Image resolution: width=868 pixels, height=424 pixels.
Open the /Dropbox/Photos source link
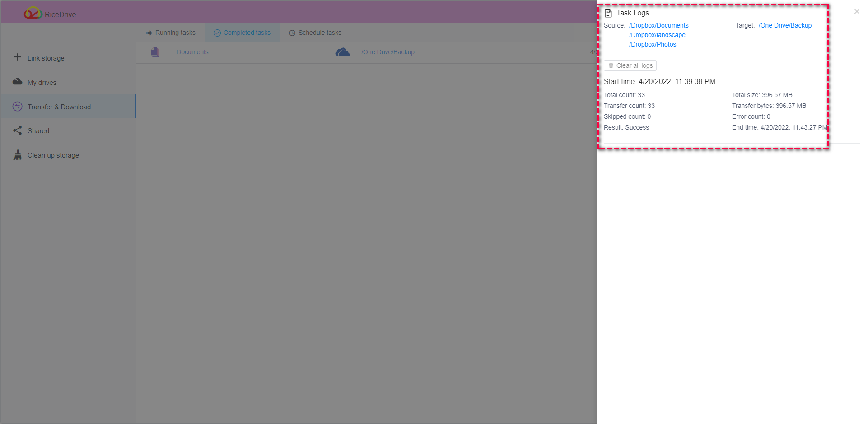click(653, 44)
